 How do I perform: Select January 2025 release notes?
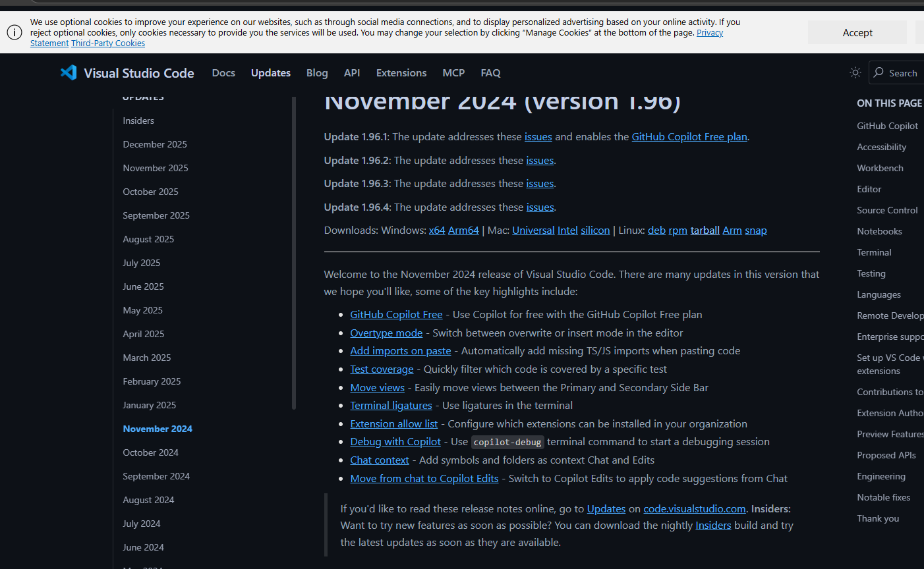150,405
